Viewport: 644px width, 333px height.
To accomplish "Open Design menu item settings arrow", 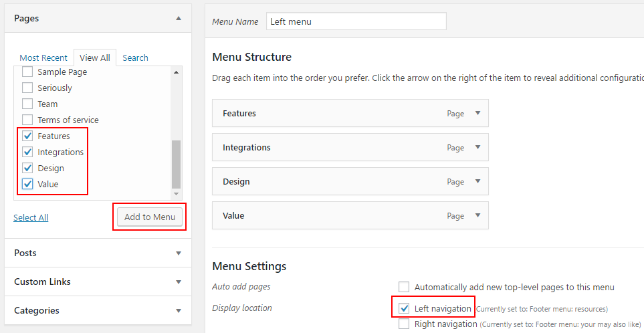I will [x=477, y=181].
